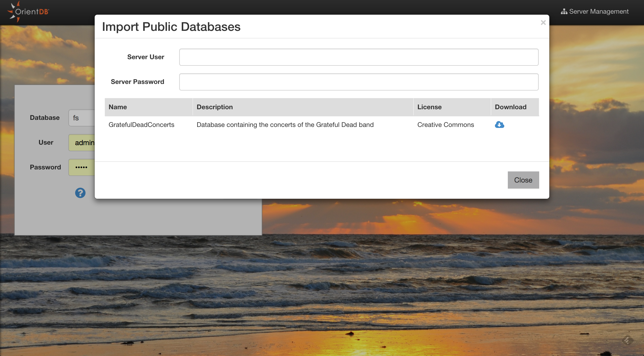This screenshot has height=356, width=644.
Task: Dismiss the modal using the X icon
Action: coord(543,23)
